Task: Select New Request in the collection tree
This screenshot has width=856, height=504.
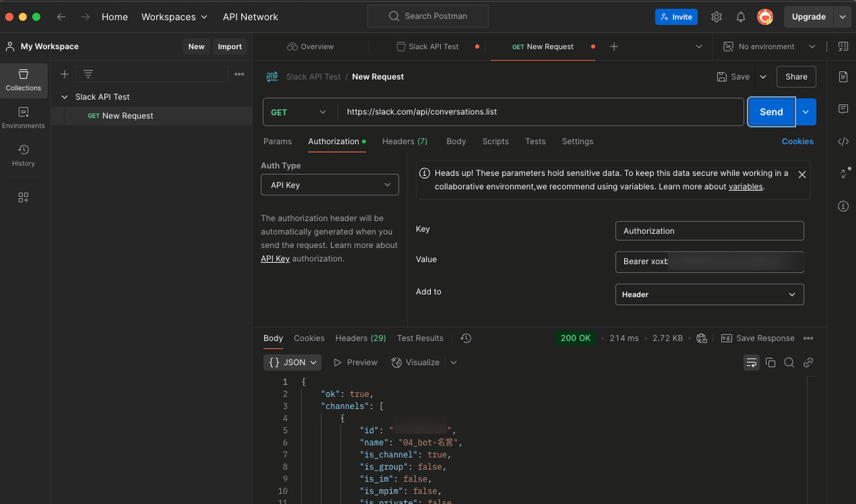Action: [128, 115]
